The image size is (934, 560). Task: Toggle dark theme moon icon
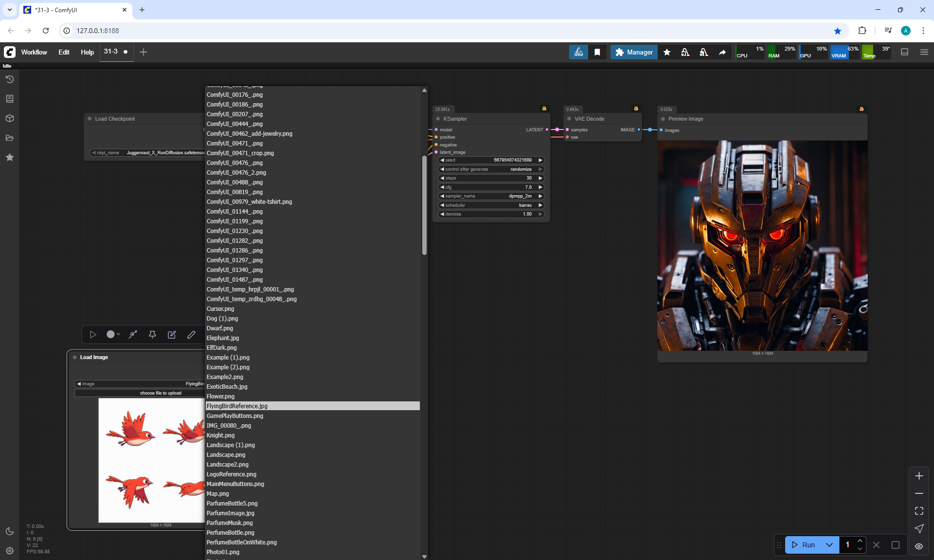pos(9,531)
